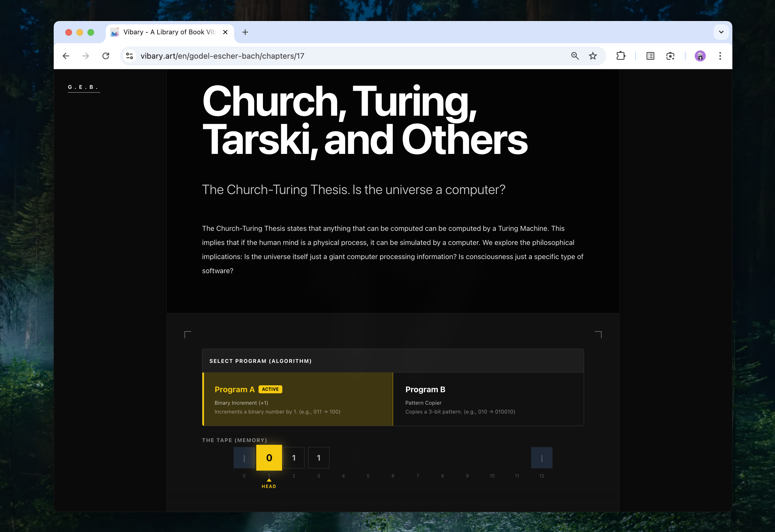Expand the tab search chevron
The height and width of the screenshot is (532, 775).
(721, 32)
